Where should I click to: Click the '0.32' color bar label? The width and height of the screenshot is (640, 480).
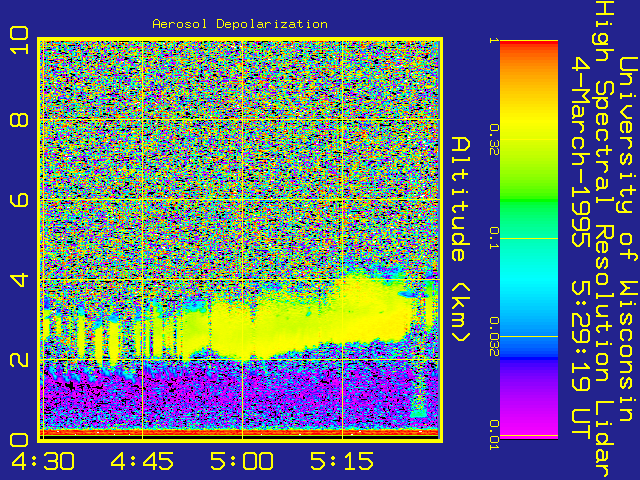click(494, 140)
